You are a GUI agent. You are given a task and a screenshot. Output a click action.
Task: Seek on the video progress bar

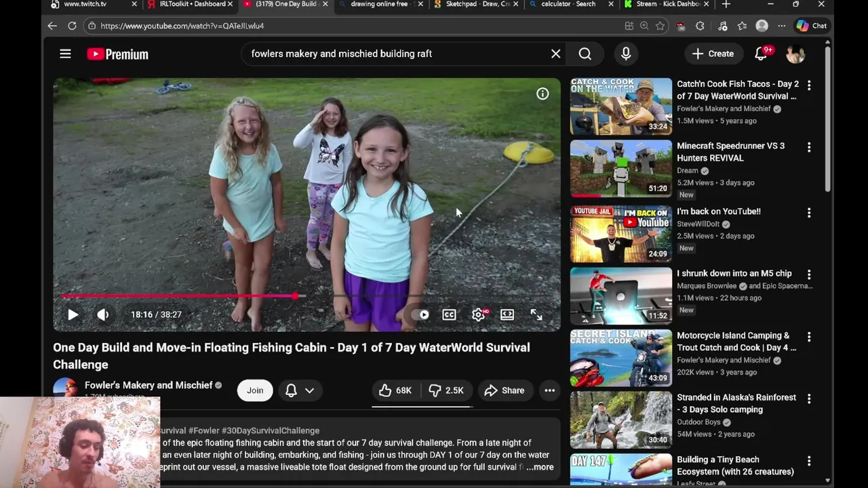307,296
